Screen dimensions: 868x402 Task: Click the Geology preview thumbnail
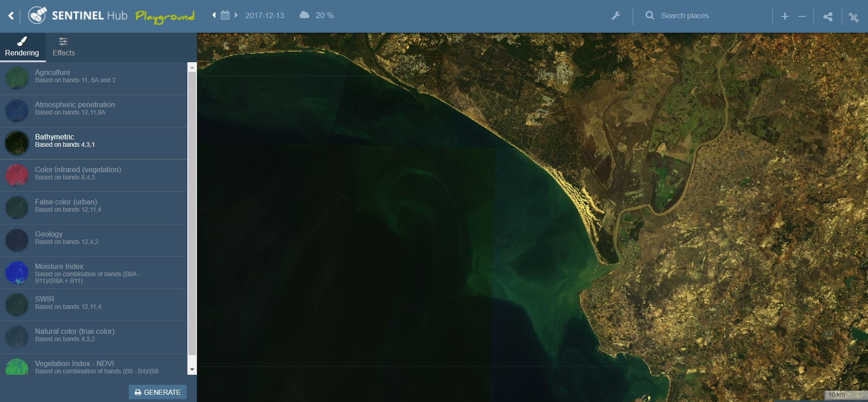(17, 240)
